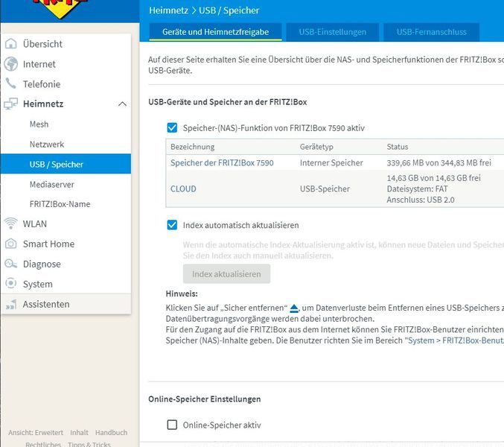This screenshot has width=504, height=447.
Task: Select Heimnetz menu label
Action: pos(43,104)
